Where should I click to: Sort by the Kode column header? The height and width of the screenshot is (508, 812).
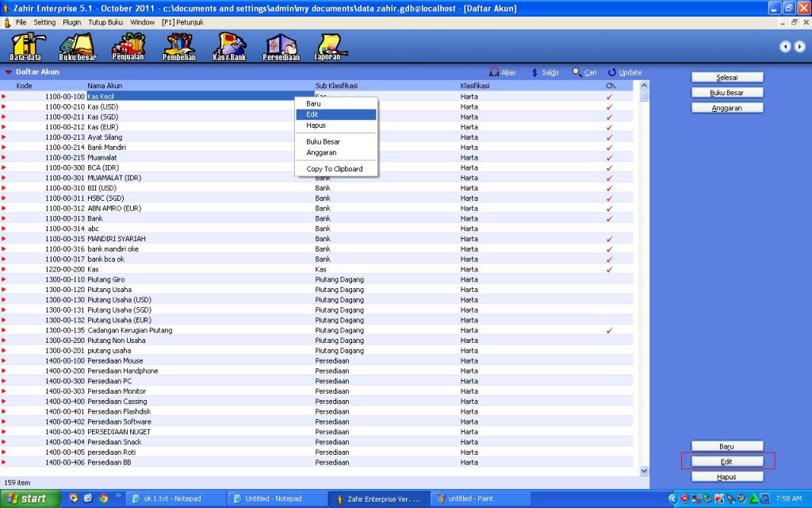click(x=25, y=86)
